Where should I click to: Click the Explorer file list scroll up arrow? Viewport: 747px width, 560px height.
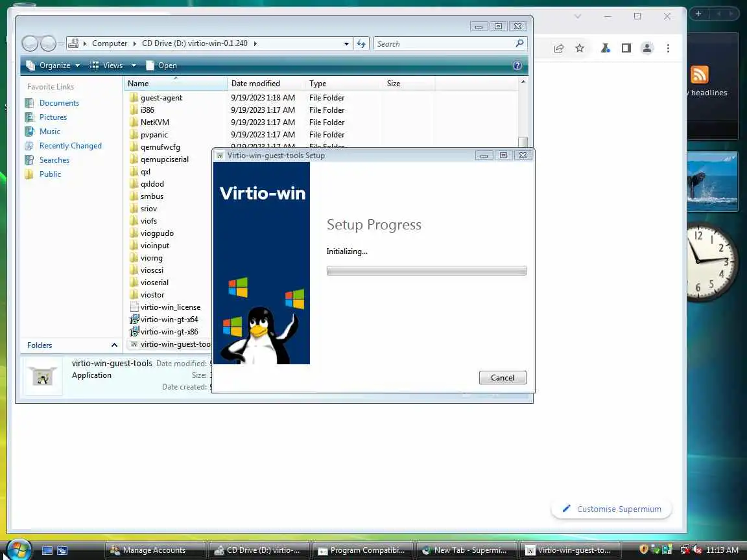click(x=523, y=82)
